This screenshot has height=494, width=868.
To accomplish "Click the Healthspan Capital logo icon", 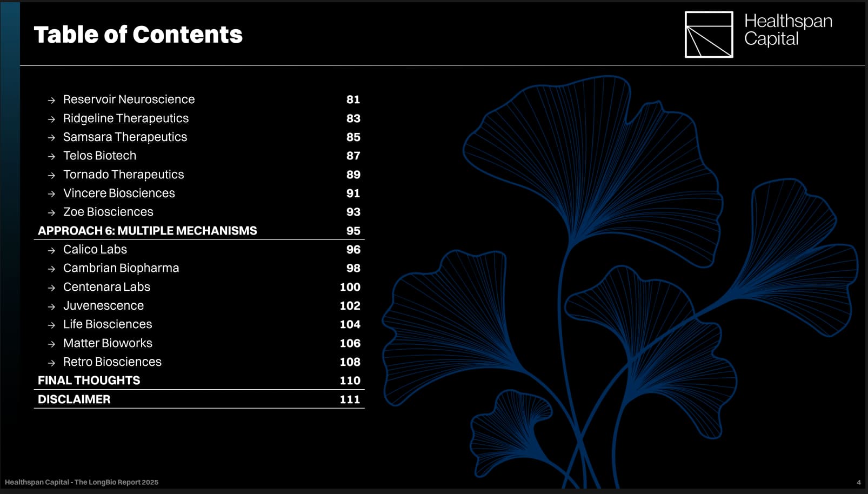I will tap(709, 35).
